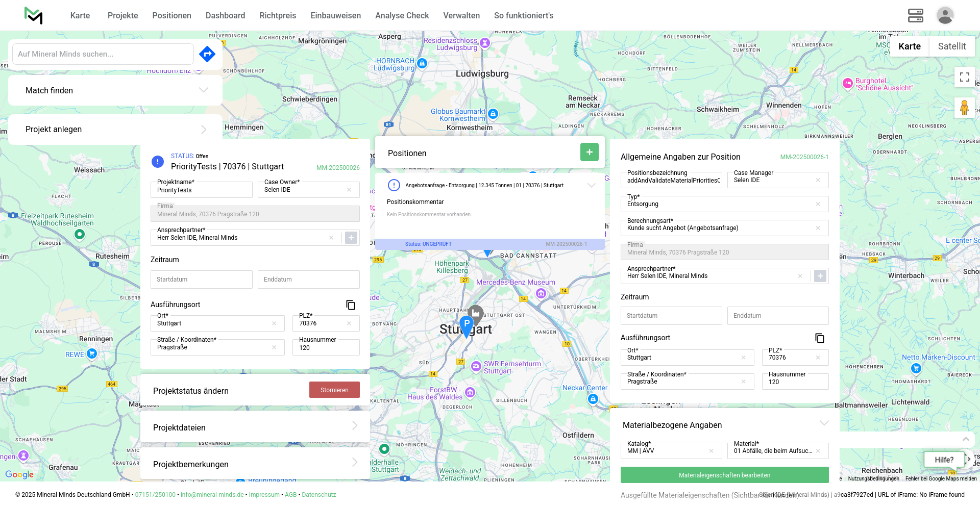Go to the Richtpreis menu
Viewport: 980px width, 507px height.
277,15
